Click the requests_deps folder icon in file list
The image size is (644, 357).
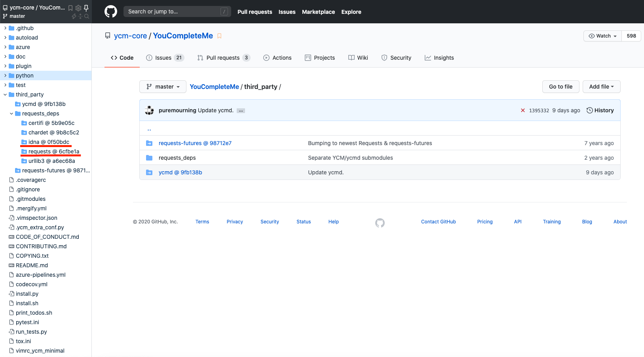(149, 158)
